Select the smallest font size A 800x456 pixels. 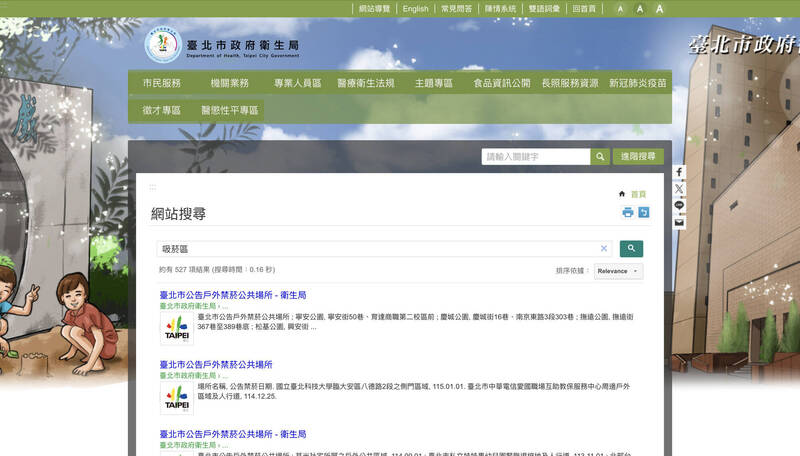click(620, 9)
